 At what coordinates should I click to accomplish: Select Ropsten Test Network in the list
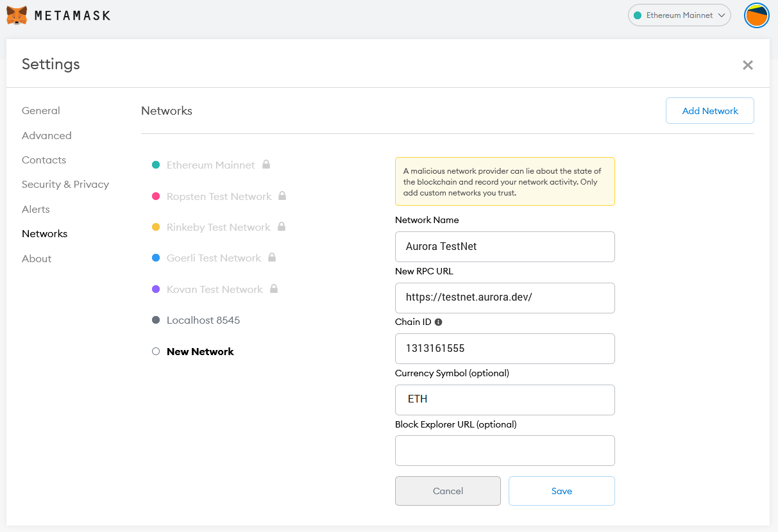point(219,196)
